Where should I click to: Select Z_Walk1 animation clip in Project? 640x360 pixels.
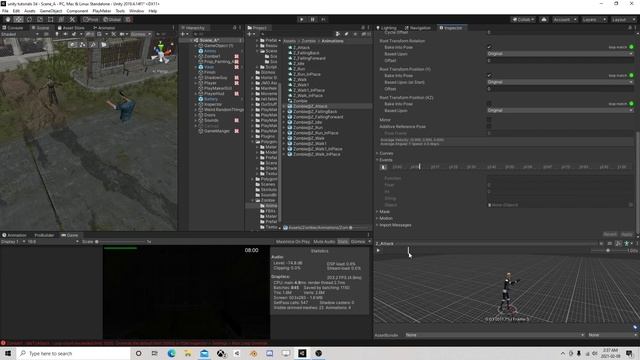pos(301,85)
